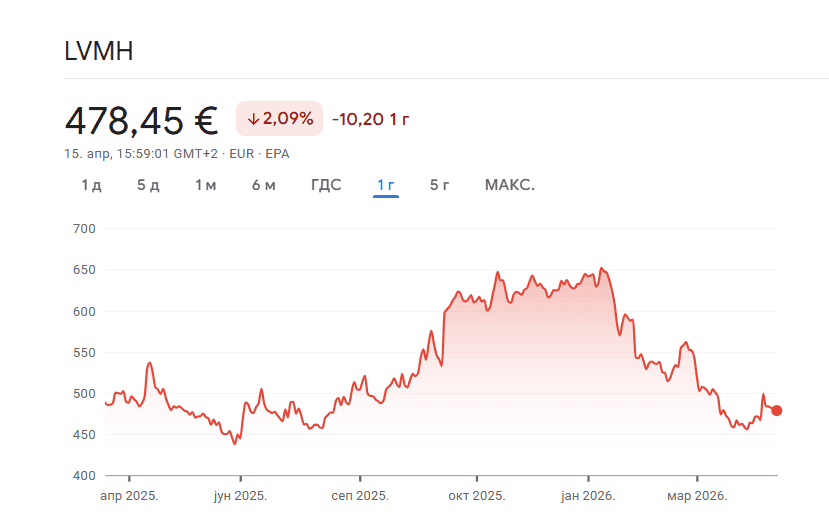
Task: Select the 5 д time range
Action: (x=148, y=185)
